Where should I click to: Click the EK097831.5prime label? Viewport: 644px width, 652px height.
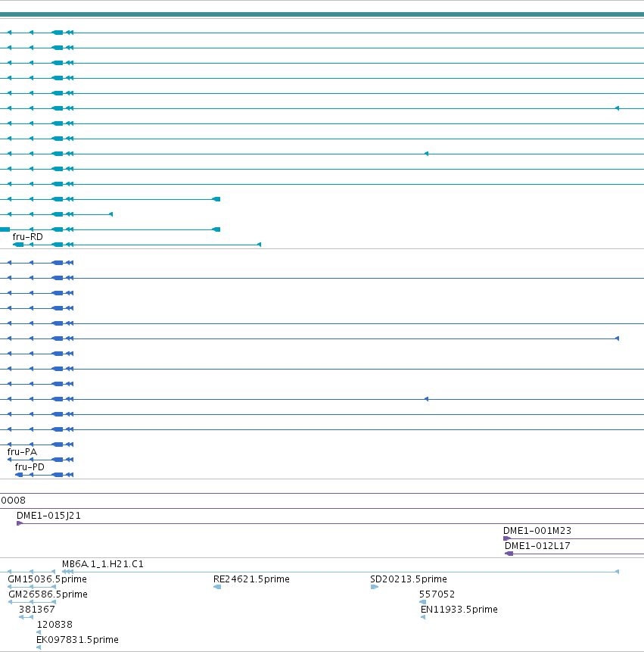[x=77, y=640]
